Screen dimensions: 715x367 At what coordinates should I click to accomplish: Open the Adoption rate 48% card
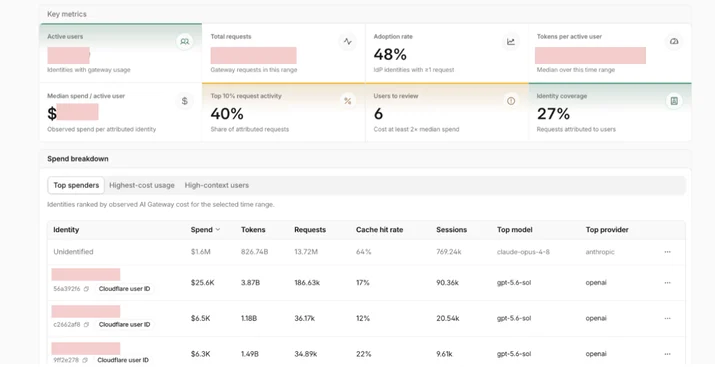[447, 53]
